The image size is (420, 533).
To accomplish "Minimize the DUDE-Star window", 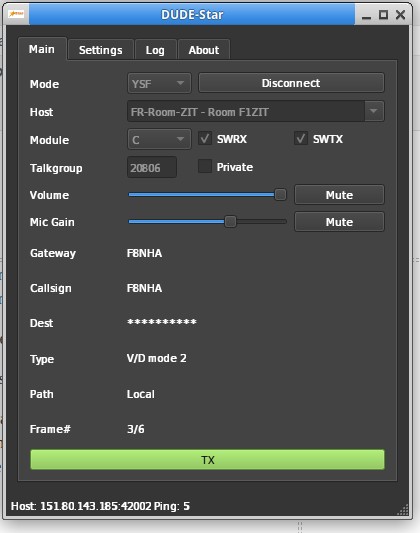I will pos(366,15).
